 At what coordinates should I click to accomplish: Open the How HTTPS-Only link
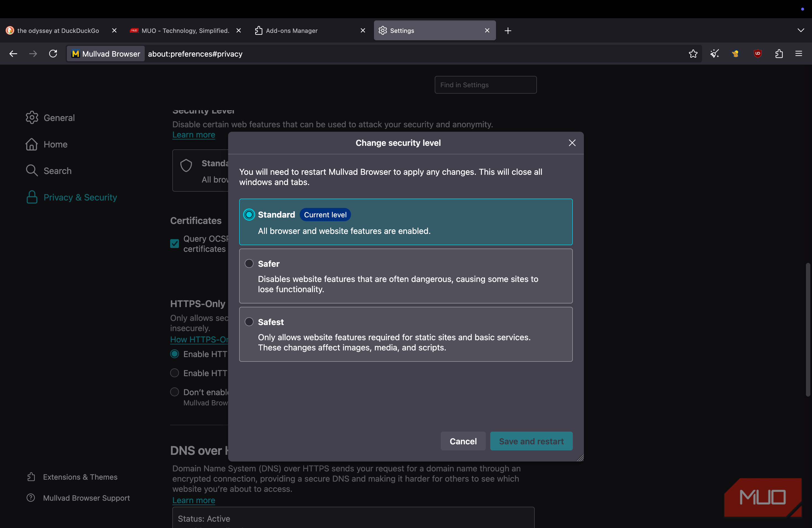(199, 339)
